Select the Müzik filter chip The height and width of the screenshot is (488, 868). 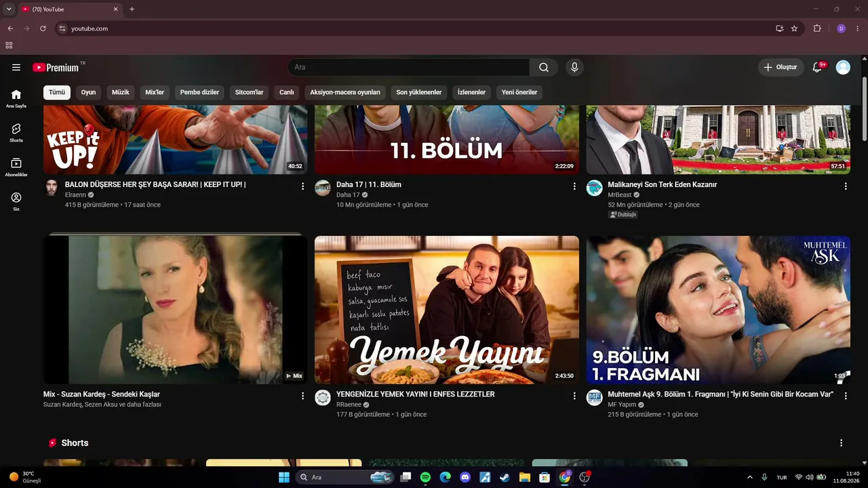click(x=121, y=92)
